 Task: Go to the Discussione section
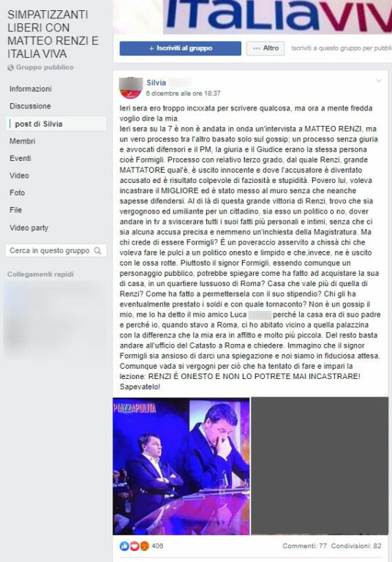tap(30, 106)
